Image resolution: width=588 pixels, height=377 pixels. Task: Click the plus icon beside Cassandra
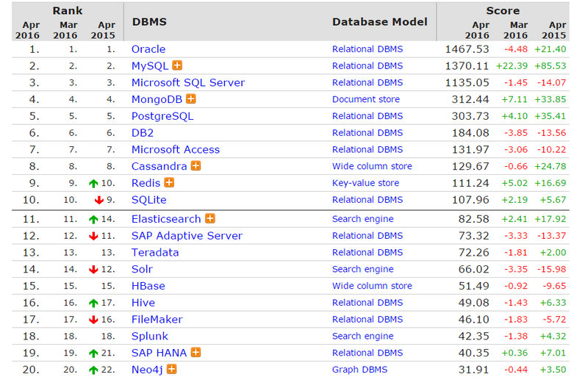[196, 166]
